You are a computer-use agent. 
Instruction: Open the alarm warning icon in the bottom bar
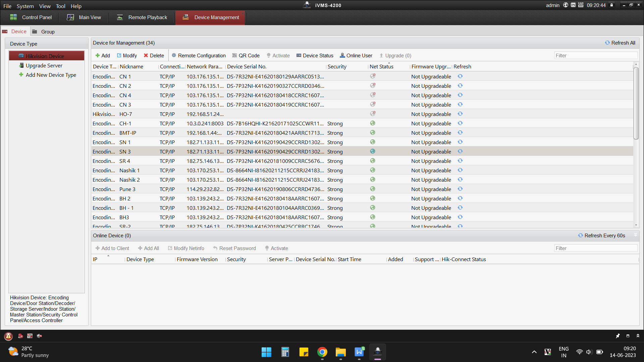pyautogui.click(x=8, y=336)
